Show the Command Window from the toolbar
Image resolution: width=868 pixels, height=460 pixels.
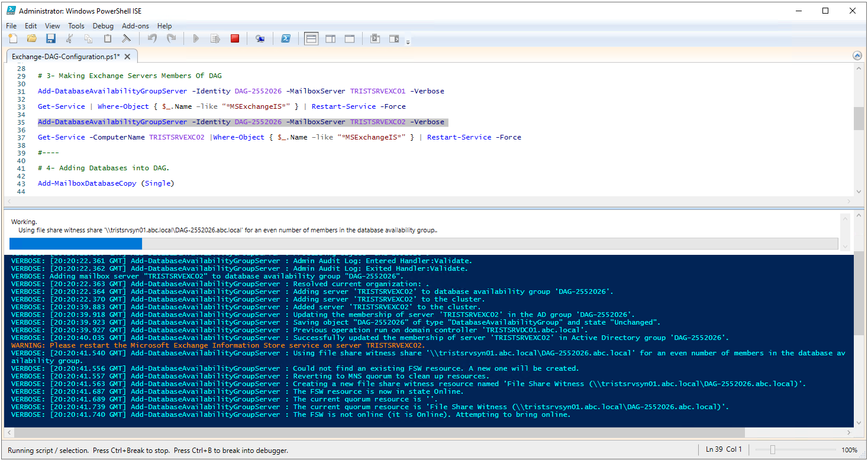tap(375, 39)
